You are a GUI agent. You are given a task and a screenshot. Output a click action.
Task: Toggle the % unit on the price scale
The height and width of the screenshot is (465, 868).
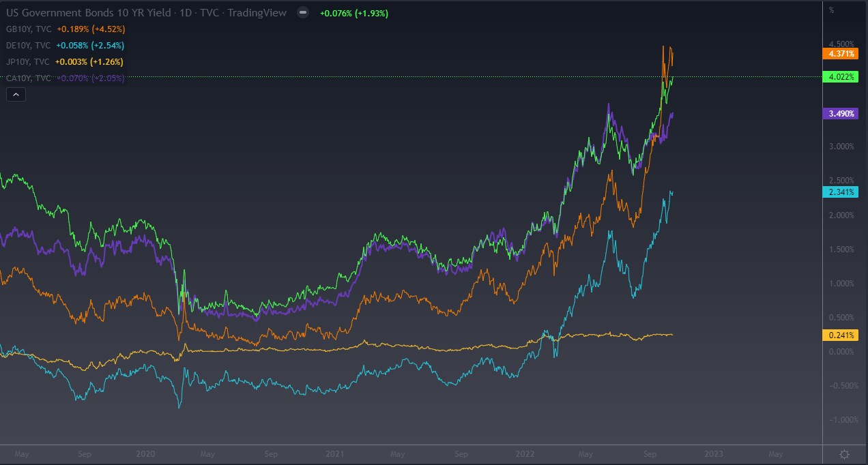coord(831,10)
